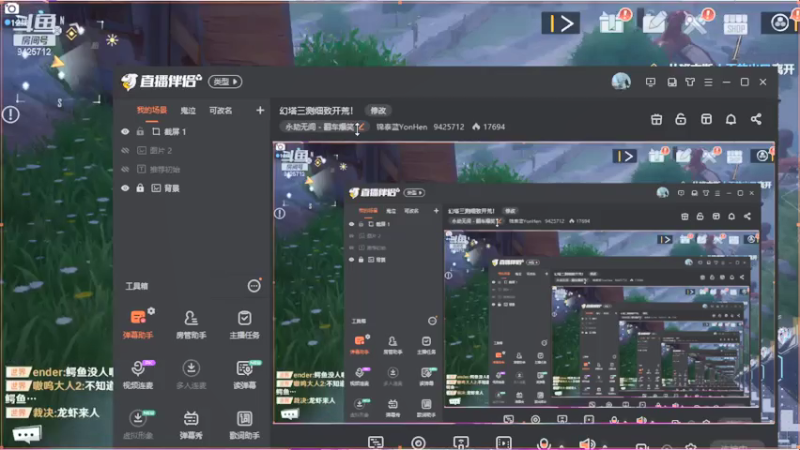Open the 虚拟形象 virtual avatar tool

[138, 424]
